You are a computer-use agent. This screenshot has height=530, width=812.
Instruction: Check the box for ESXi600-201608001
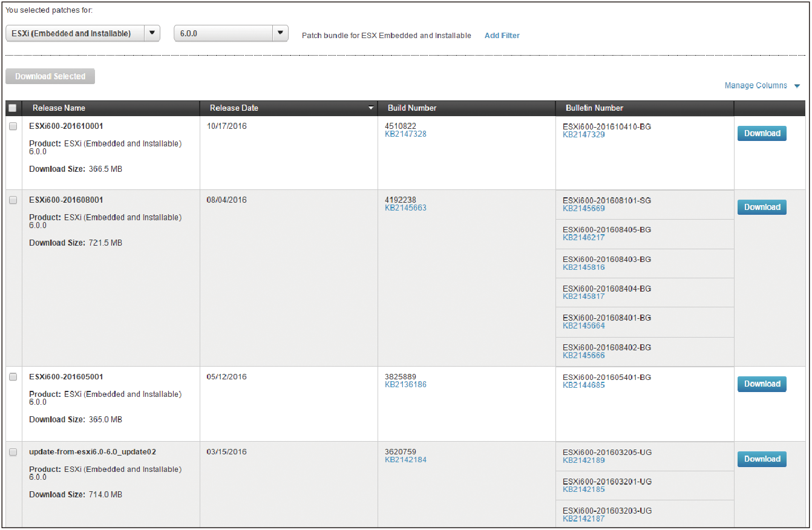(13, 200)
